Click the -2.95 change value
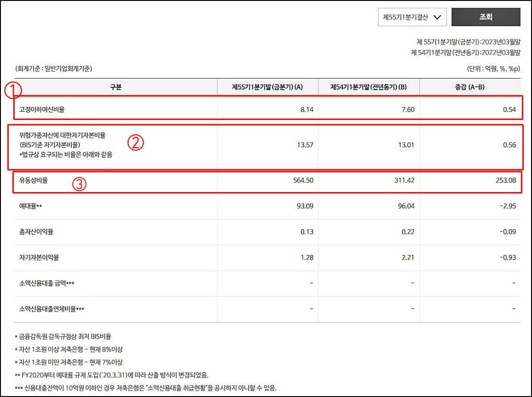This screenshot has width=532, height=397. click(508, 206)
